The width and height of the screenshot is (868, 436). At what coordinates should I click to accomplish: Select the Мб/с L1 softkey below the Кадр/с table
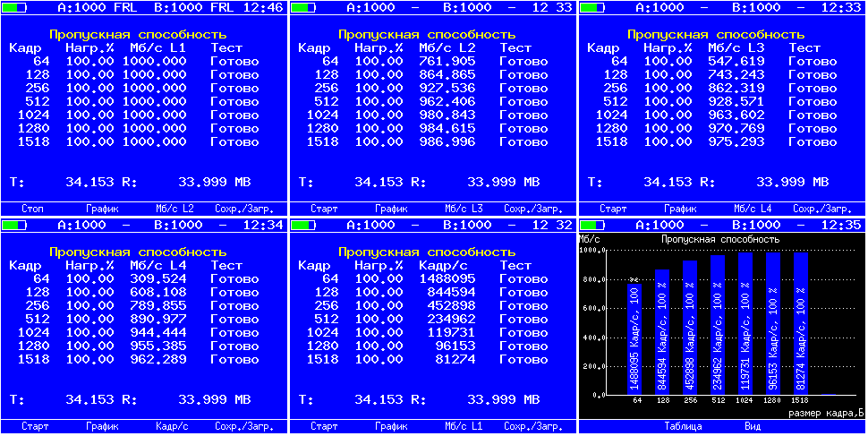464,426
